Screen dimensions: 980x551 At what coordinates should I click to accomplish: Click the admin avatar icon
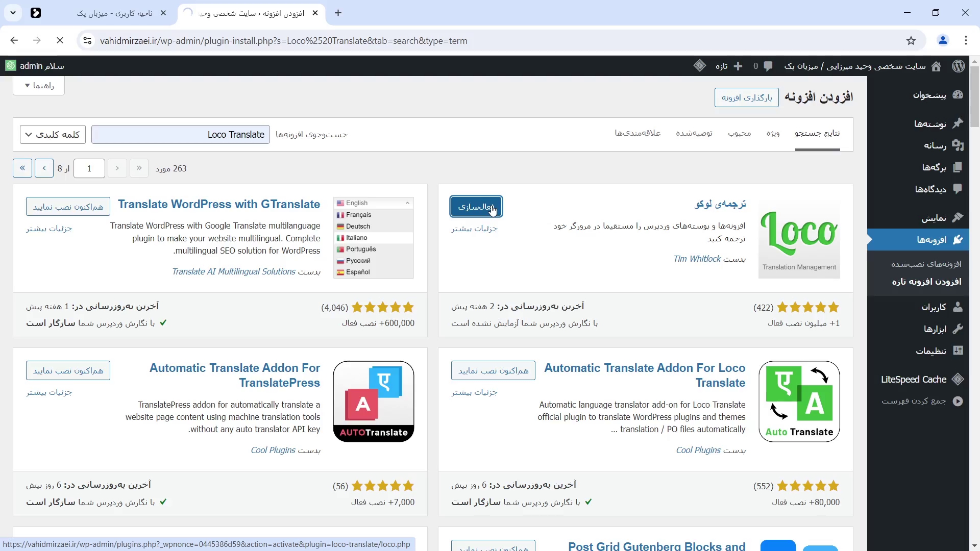point(10,66)
